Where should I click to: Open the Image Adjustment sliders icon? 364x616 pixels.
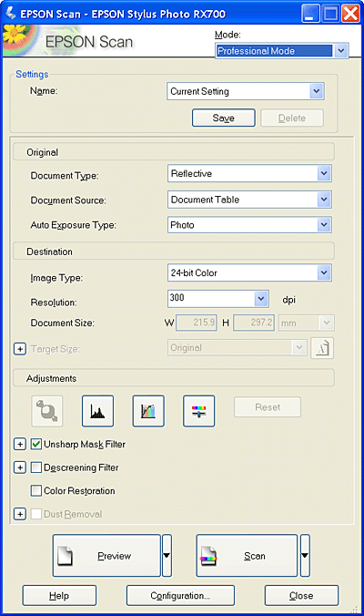[x=199, y=411]
